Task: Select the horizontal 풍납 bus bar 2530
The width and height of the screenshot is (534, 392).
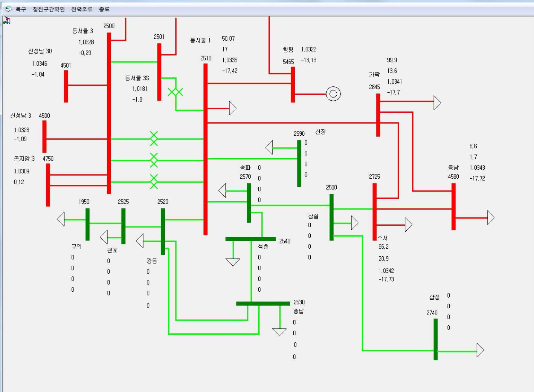Action: [x=263, y=304]
